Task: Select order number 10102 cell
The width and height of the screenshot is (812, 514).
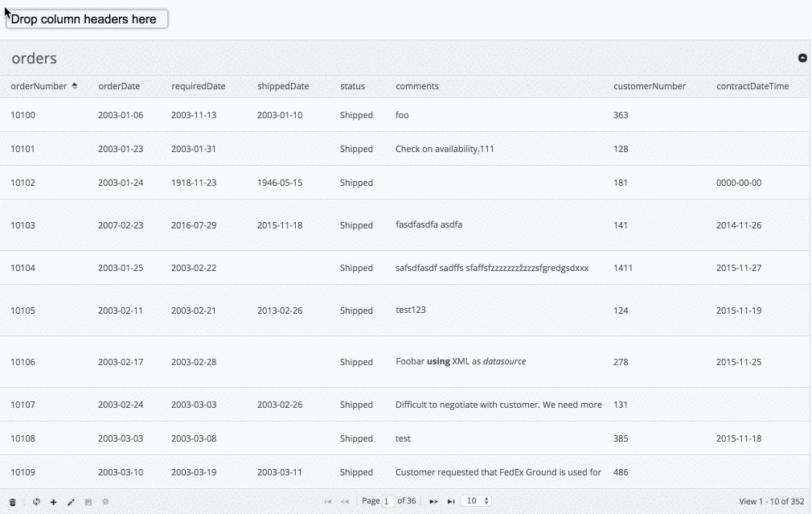Action: pyautogui.click(x=23, y=183)
